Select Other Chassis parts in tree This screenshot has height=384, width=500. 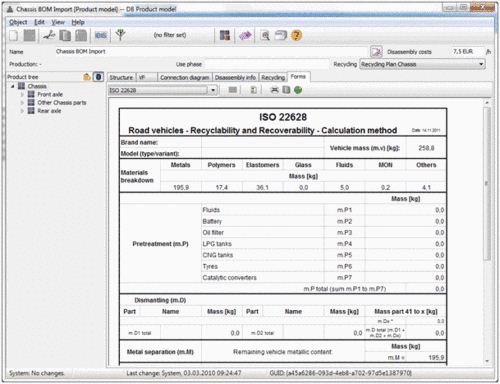[62, 103]
